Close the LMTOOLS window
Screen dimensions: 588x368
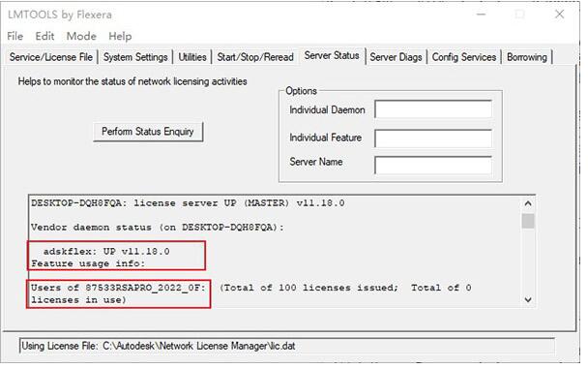(x=559, y=15)
